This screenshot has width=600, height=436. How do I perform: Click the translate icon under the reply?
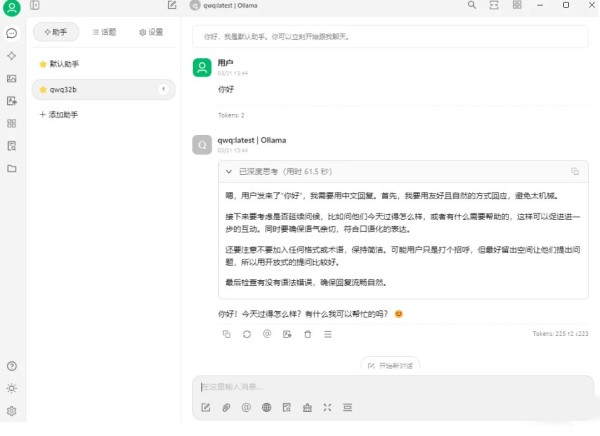(287, 334)
